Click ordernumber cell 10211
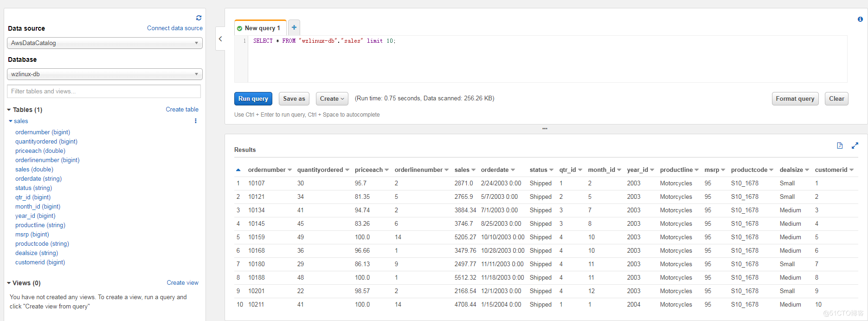The image size is (868, 321). point(256,304)
